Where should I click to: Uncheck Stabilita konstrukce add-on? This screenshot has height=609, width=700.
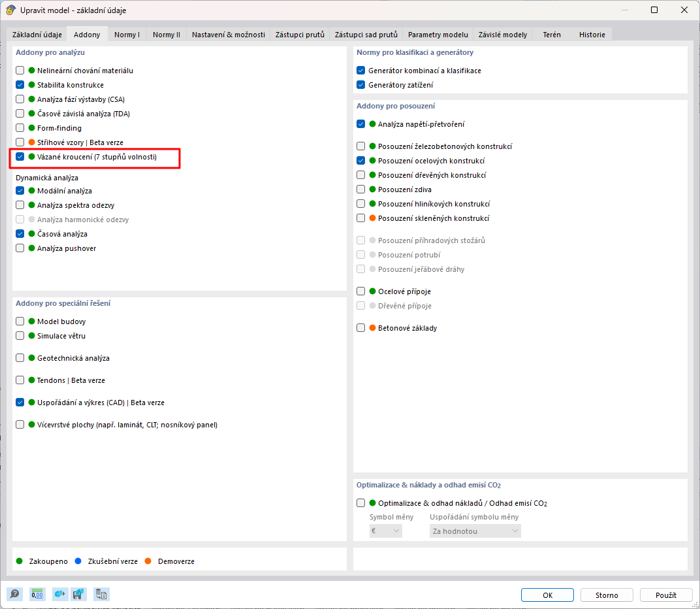click(20, 84)
